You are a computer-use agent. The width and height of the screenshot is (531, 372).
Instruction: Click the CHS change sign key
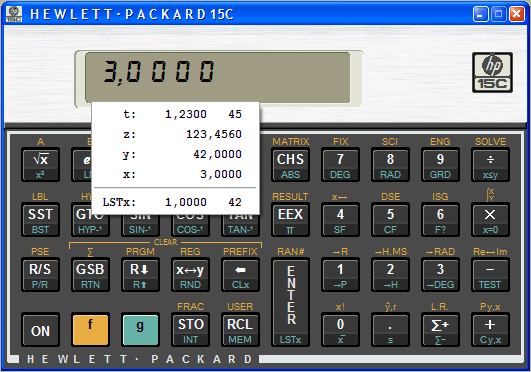pyautogui.click(x=290, y=164)
